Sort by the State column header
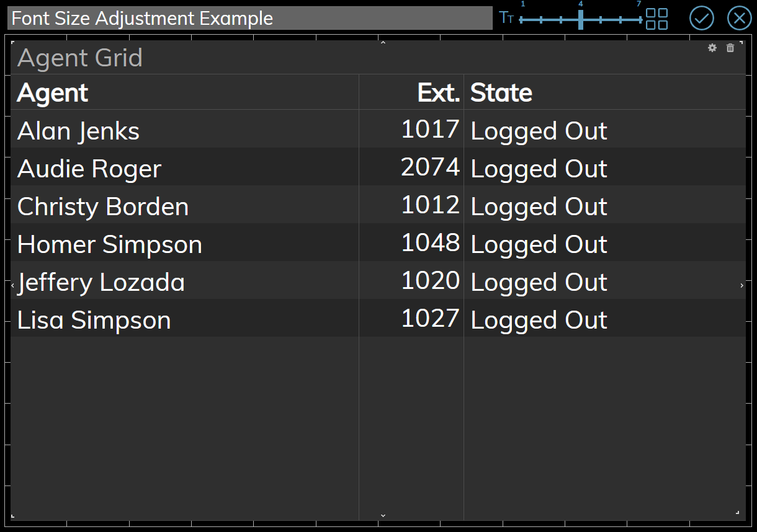Viewport: 757px width, 532px height. (501, 93)
